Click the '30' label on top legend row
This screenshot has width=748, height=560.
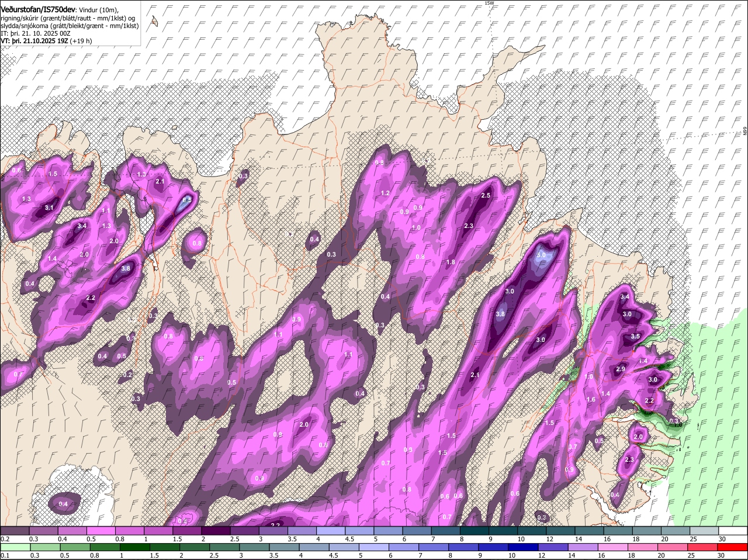click(722, 539)
